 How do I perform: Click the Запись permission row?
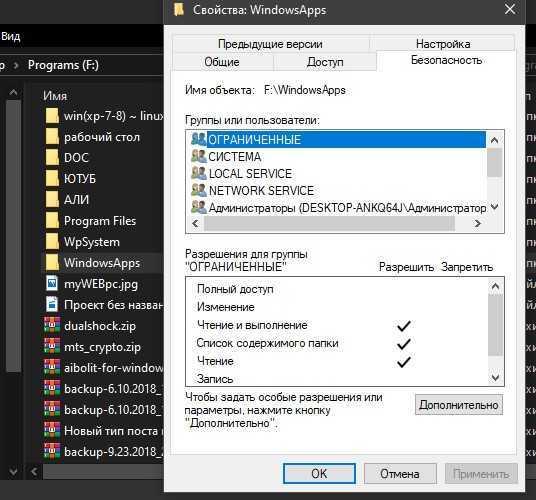[338, 379]
